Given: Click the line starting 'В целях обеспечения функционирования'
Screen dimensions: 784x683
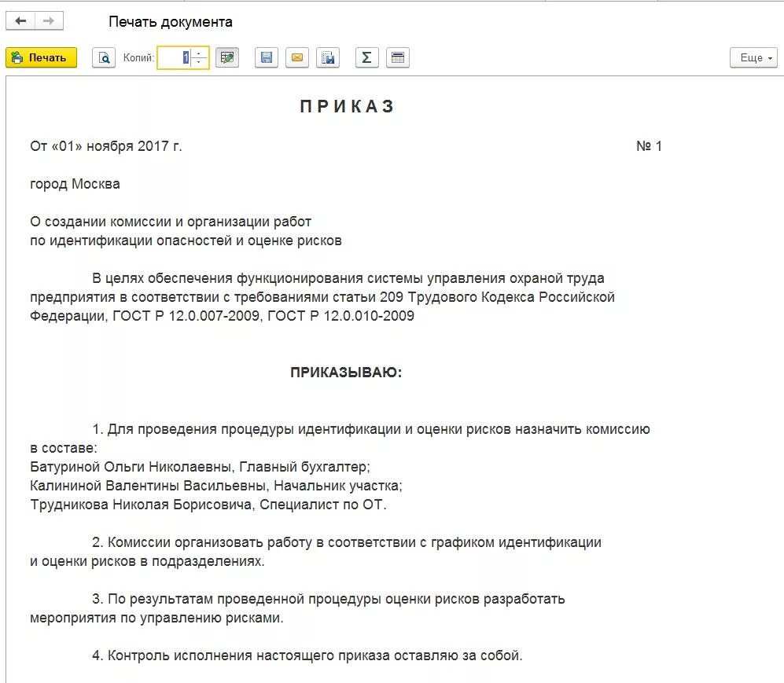Looking at the screenshot, I should click(348, 278).
